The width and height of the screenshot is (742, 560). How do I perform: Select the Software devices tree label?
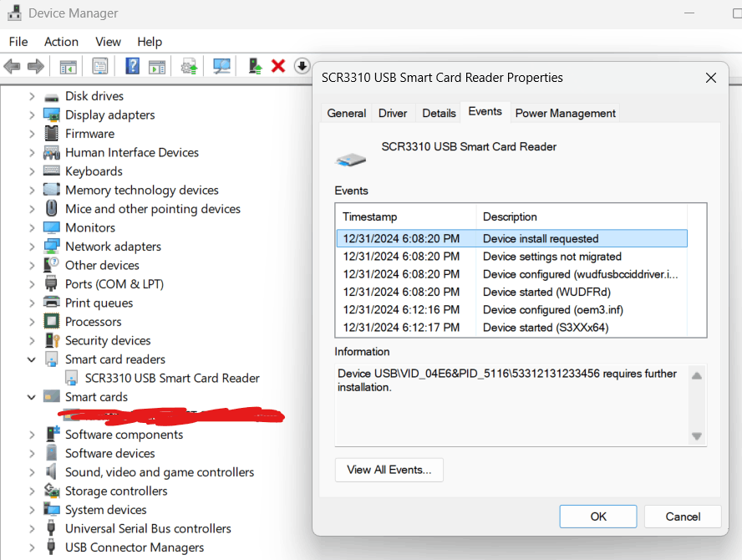pyautogui.click(x=109, y=454)
